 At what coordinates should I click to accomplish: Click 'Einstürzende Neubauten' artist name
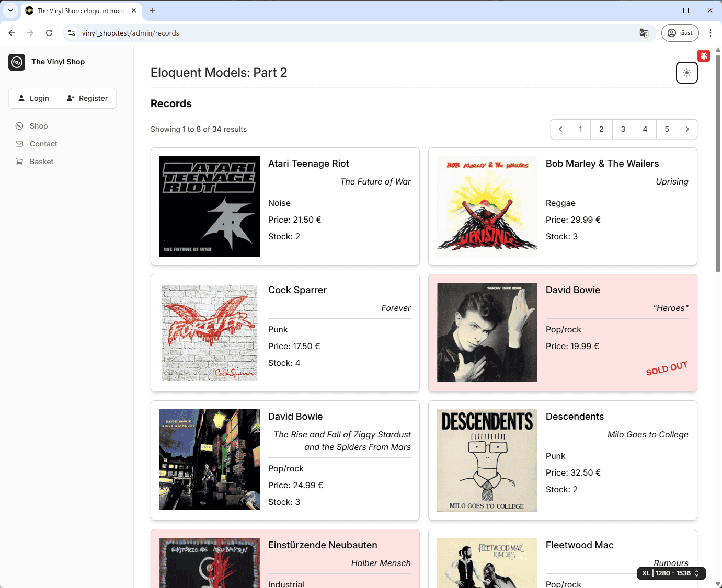pos(323,545)
